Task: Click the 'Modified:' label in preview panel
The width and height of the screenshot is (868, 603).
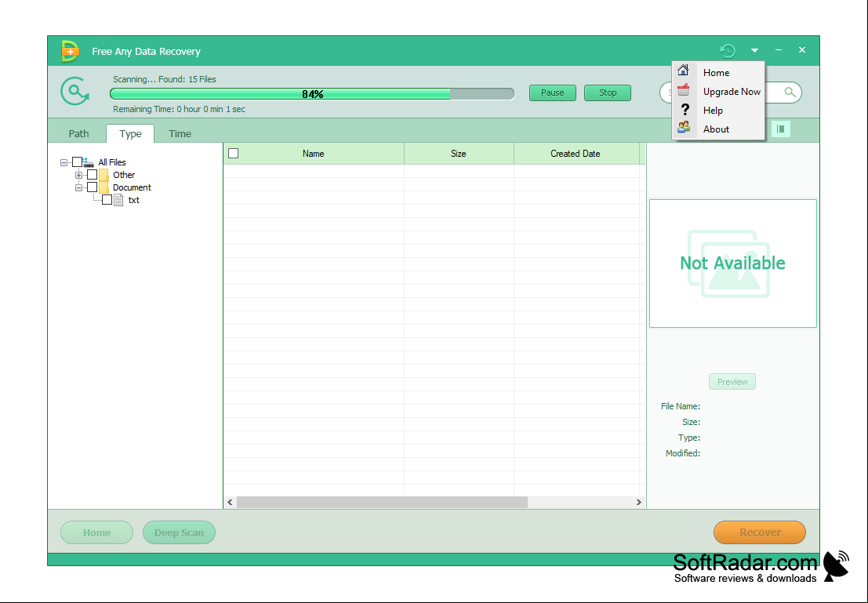Action: click(682, 453)
